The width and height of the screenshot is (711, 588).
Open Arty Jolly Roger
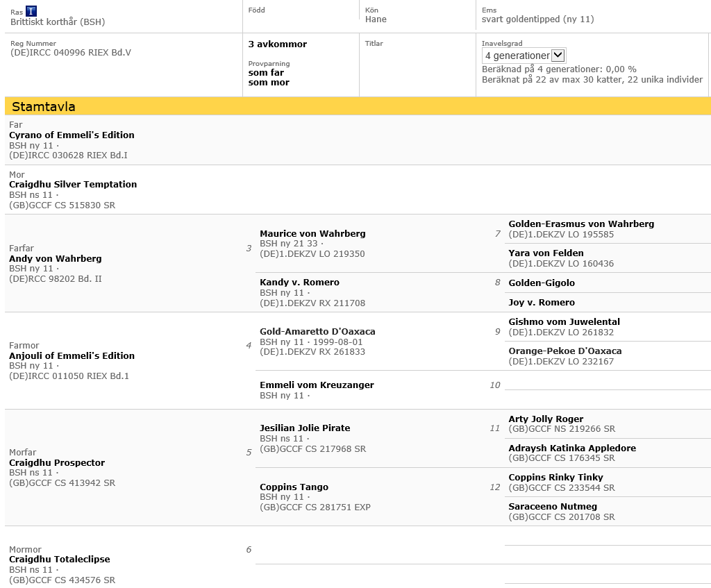(x=546, y=419)
